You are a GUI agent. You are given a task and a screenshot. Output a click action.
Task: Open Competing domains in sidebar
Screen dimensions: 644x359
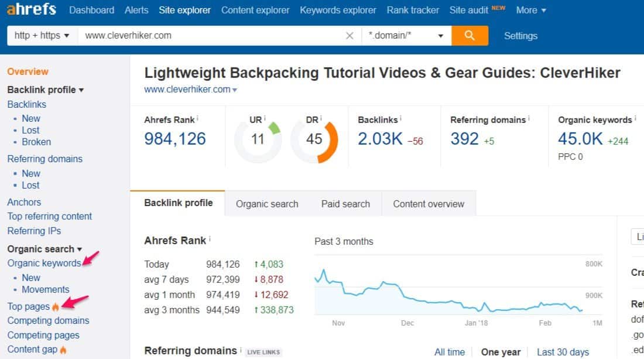[48, 320]
